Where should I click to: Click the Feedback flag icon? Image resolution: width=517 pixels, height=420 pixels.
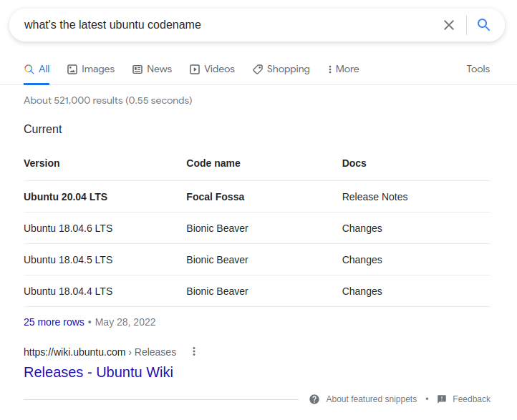pos(442,399)
